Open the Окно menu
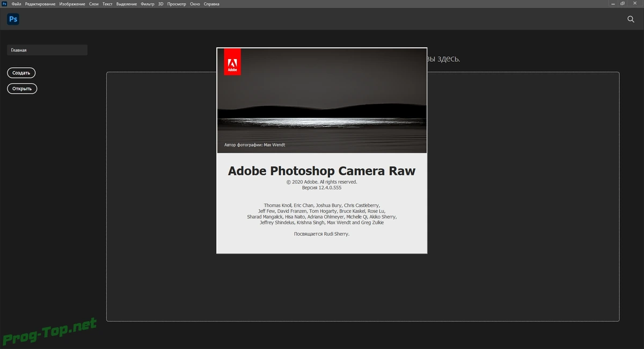The height and width of the screenshot is (349, 644). pyautogui.click(x=195, y=4)
